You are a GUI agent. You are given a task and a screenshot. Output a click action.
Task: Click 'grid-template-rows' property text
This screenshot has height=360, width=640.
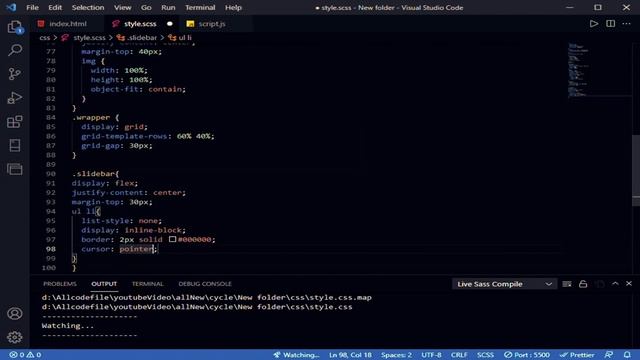(124, 136)
